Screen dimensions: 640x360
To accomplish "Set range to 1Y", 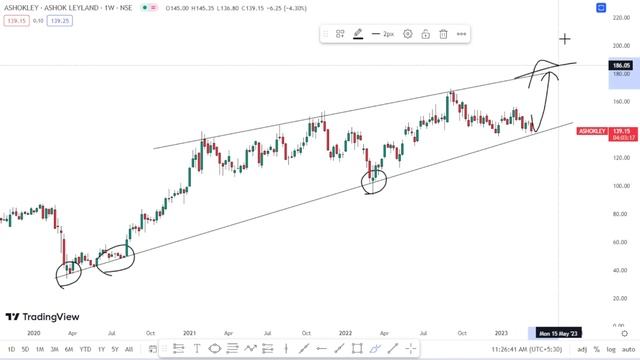I will tap(101, 349).
